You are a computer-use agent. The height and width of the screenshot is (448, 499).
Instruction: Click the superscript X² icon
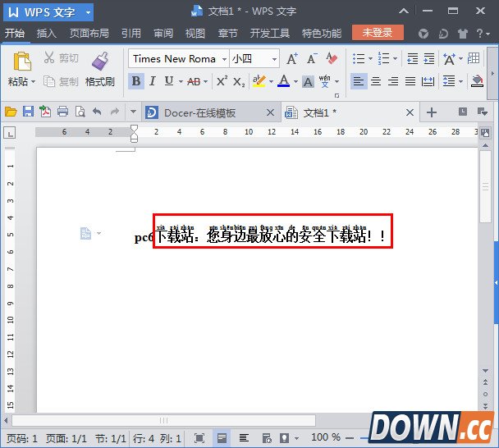tap(222, 81)
